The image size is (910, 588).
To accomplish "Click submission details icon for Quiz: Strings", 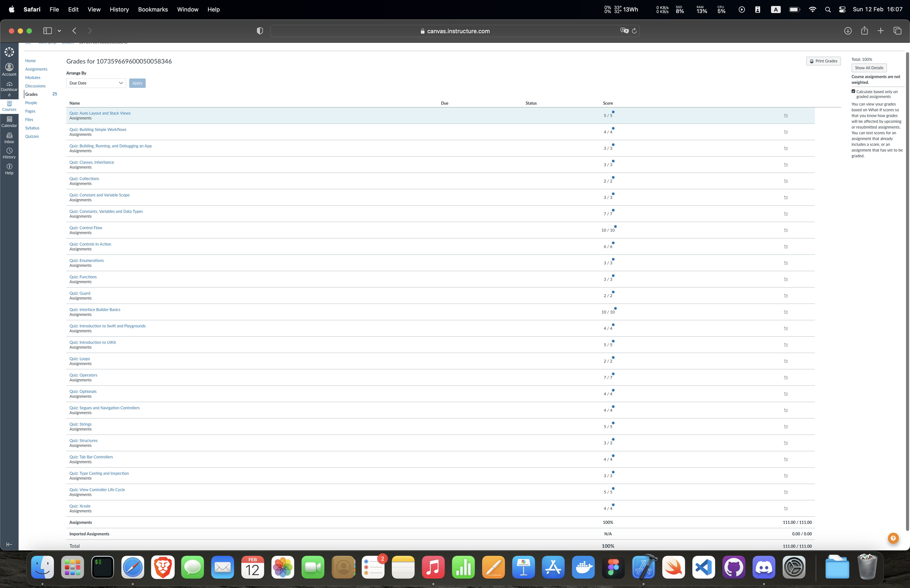I will [786, 427].
